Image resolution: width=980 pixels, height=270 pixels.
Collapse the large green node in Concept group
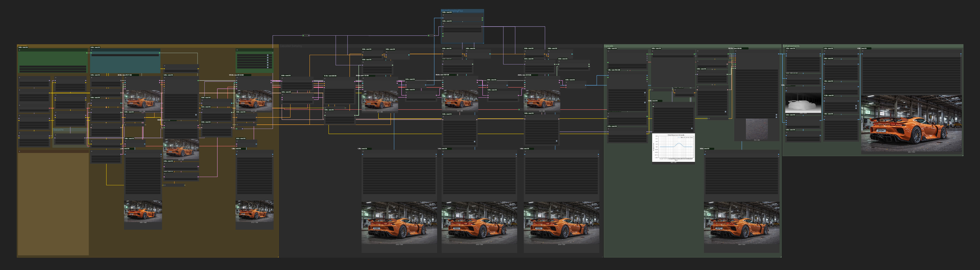(x=20, y=50)
